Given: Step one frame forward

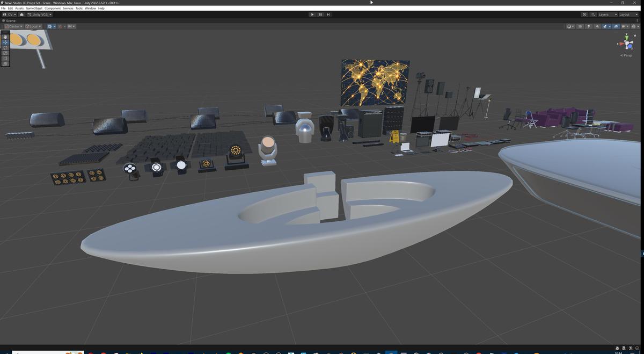Looking at the screenshot, I should (328, 15).
